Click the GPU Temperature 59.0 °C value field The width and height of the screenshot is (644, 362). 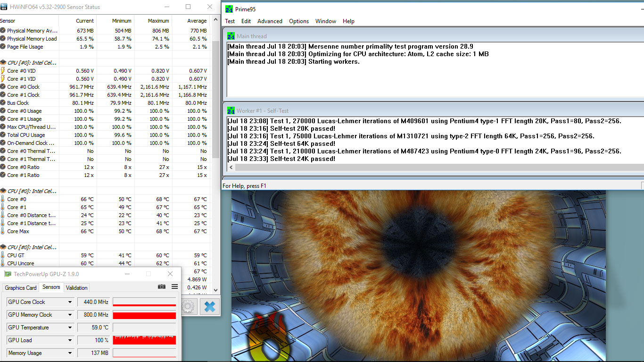click(94, 328)
